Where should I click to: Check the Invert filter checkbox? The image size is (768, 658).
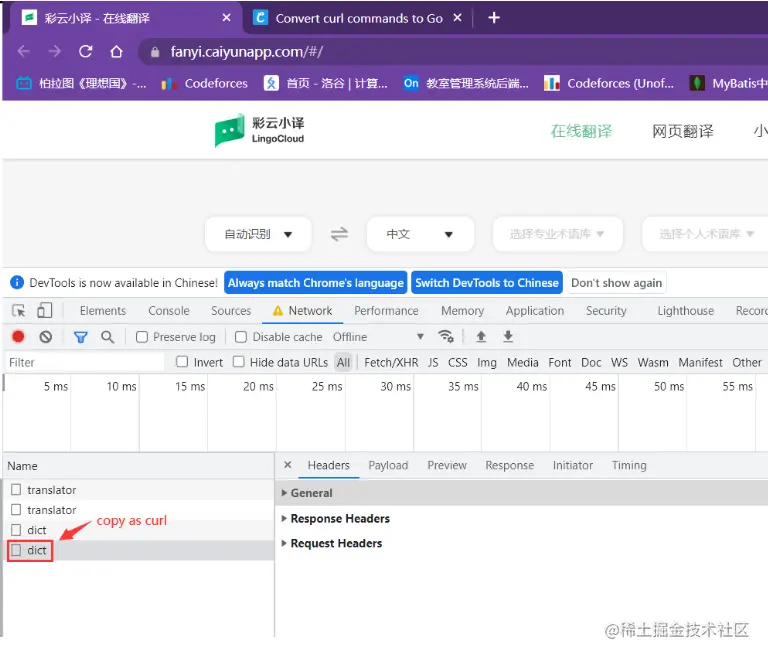coord(182,362)
